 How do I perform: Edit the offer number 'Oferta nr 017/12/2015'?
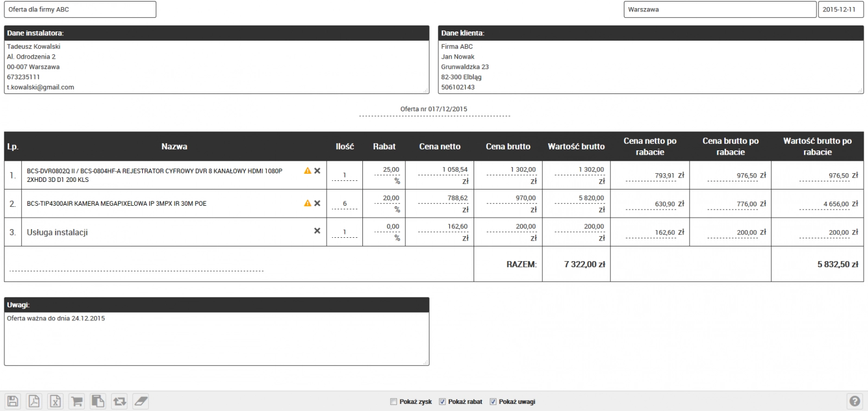[434, 109]
